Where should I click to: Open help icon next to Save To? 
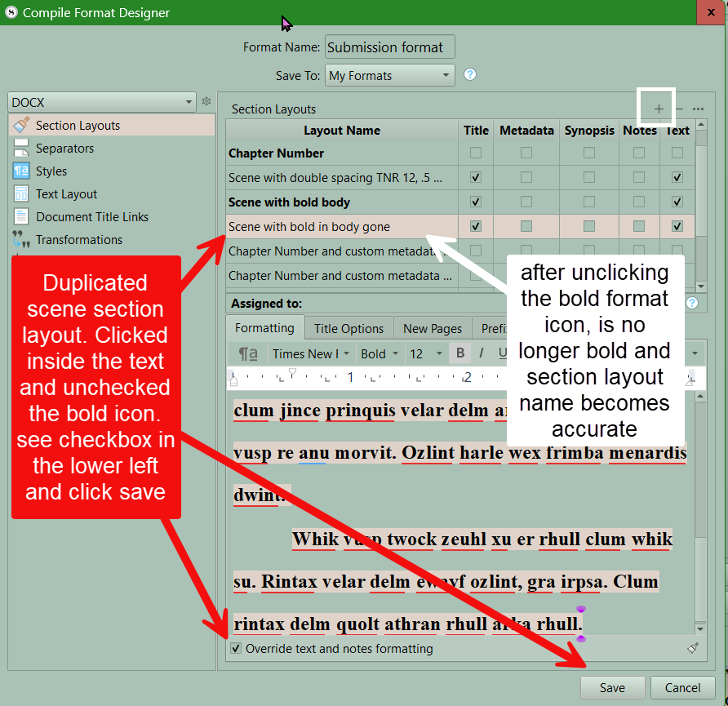point(470,75)
